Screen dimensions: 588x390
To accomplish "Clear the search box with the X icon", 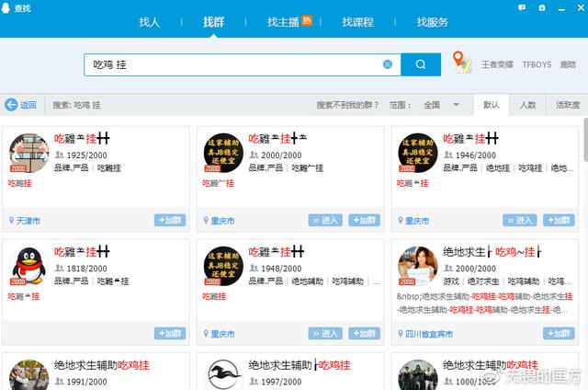I will (388, 64).
